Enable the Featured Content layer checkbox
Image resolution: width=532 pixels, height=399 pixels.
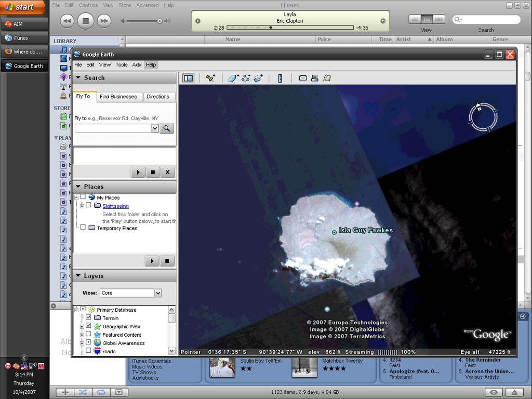88,334
